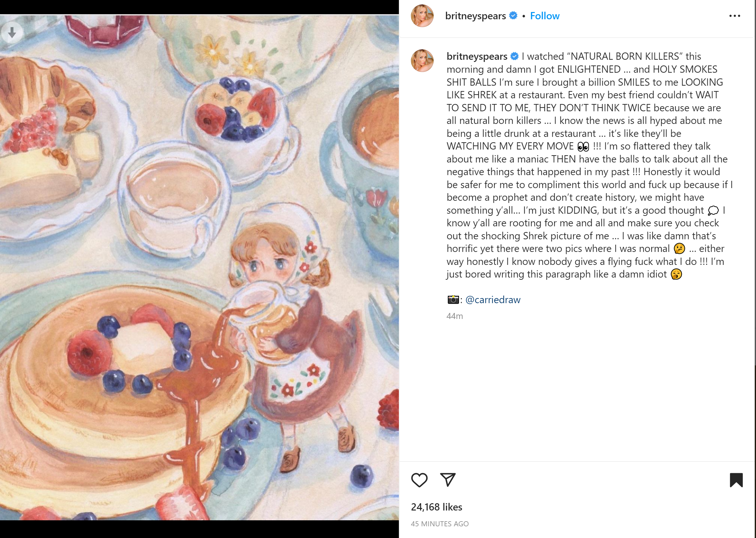Click the eyes emoji in the caption text
This screenshot has width=756, height=538.
[x=583, y=146]
